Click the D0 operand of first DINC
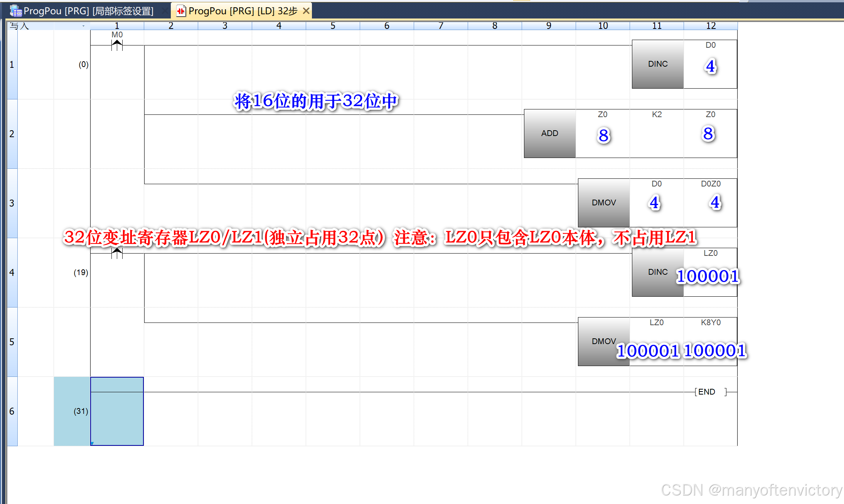 [711, 45]
